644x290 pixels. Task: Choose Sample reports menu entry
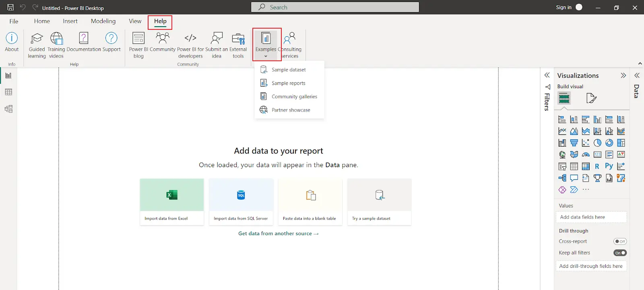[x=289, y=83]
